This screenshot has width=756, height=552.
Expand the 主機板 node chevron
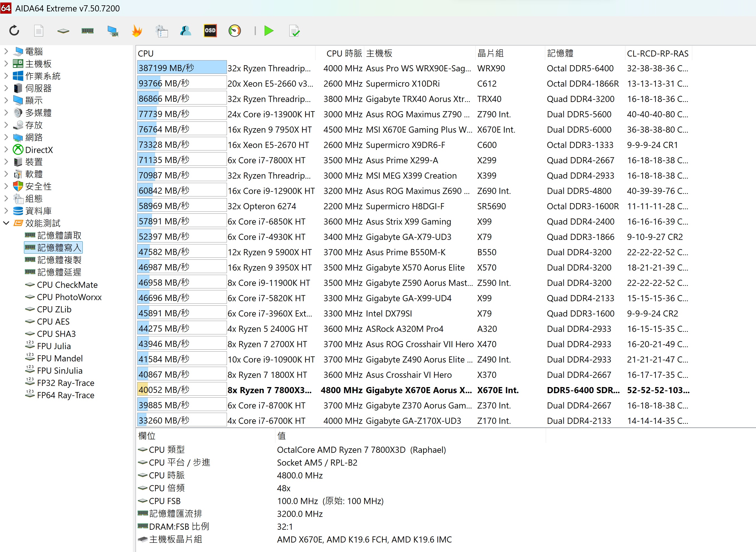click(6, 64)
